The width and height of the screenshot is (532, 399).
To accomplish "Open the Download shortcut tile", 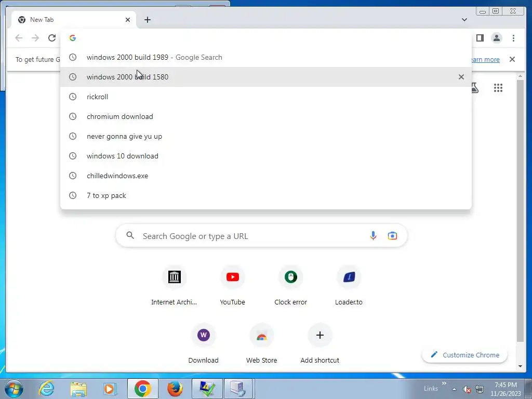I will point(203,343).
